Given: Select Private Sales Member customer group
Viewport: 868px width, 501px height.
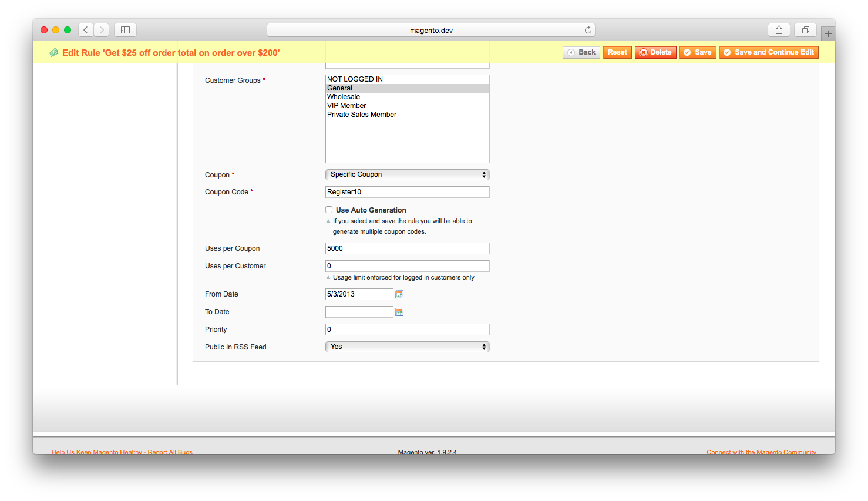Looking at the screenshot, I should coord(407,115).
